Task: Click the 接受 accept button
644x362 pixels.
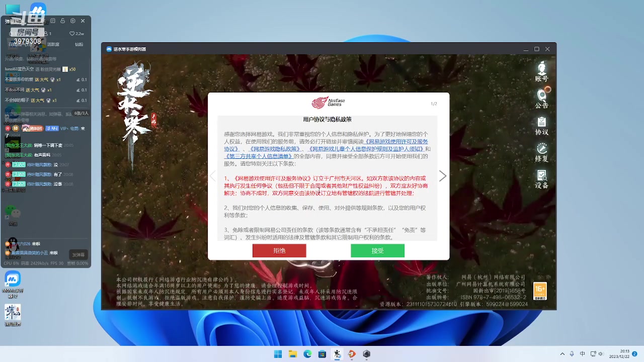Action: 377,250
